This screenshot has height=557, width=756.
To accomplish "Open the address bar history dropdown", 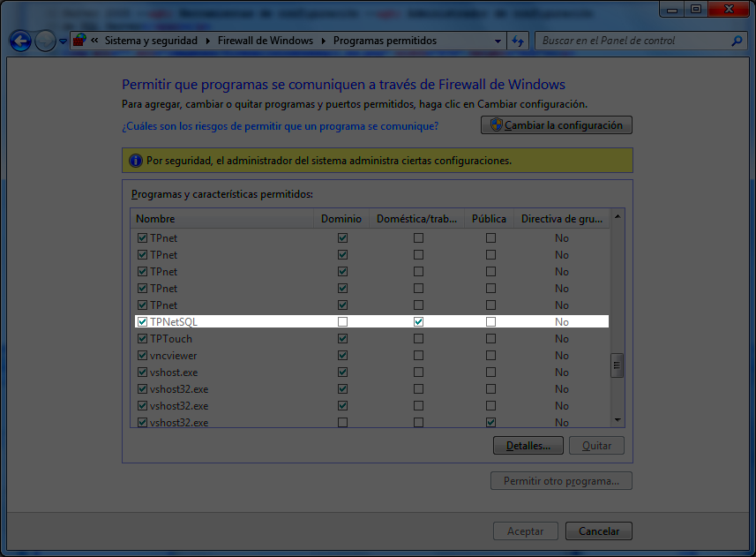I will click(498, 41).
